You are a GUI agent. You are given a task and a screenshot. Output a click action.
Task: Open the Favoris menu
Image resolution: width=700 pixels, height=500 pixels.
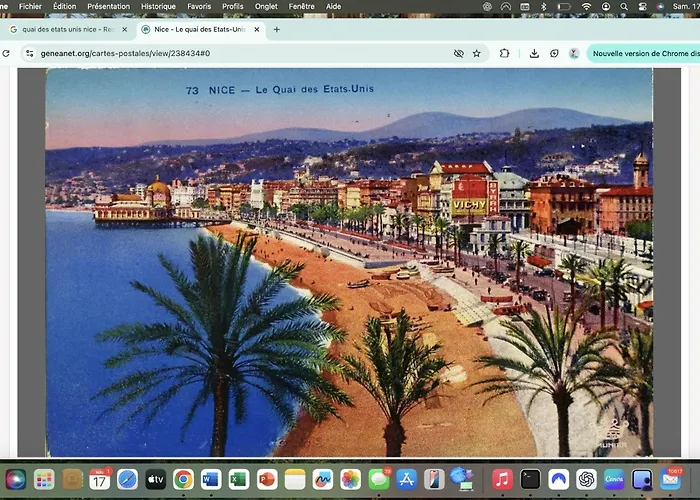click(x=199, y=6)
